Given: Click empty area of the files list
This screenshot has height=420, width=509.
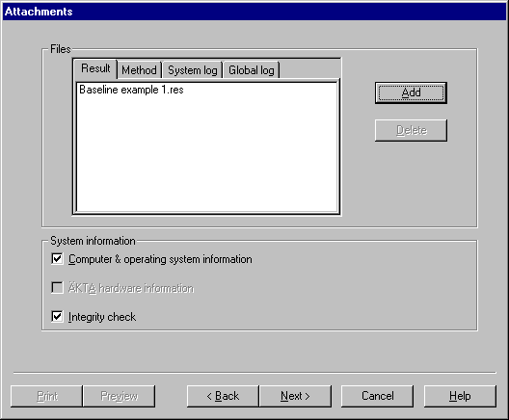Looking at the screenshot, I should point(207,156).
